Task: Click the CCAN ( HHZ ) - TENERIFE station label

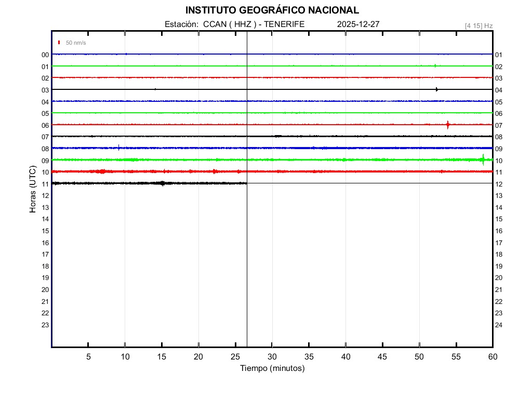Action: (x=254, y=24)
